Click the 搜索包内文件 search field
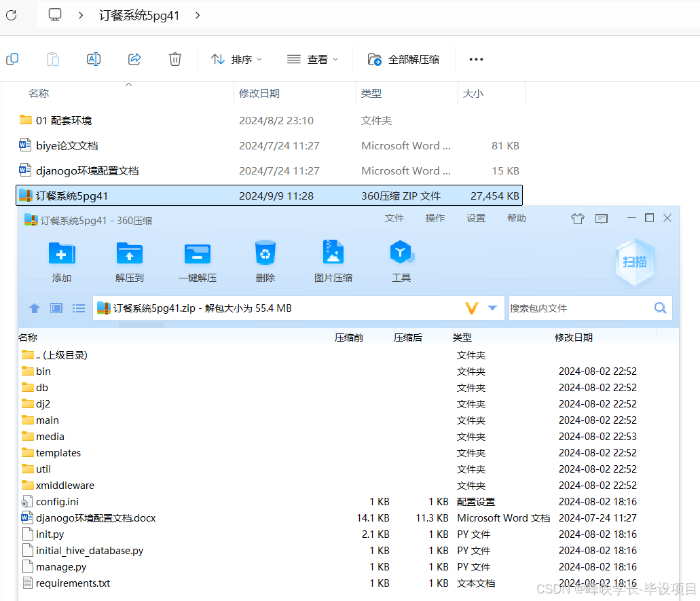The image size is (700, 601). click(x=584, y=308)
